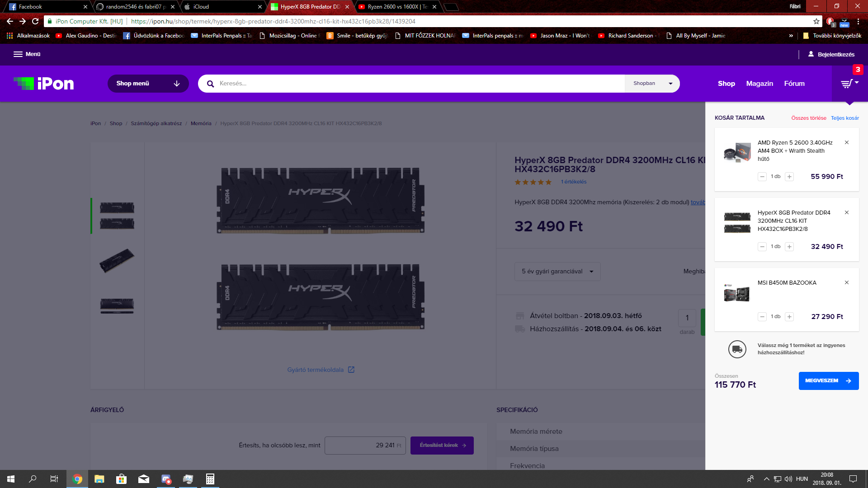Go to Magazin navigation item
The image size is (868, 488).
[759, 84]
